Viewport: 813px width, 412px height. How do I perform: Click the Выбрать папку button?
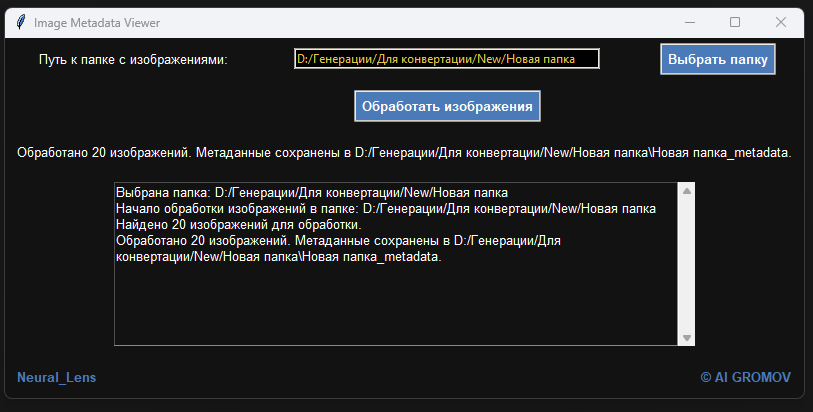(718, 59)
